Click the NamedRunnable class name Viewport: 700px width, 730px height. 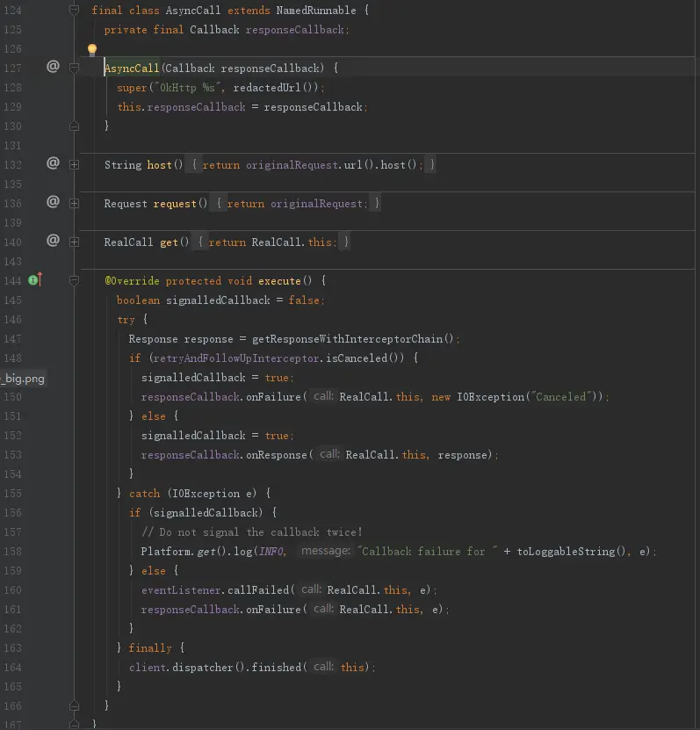tap(316, 11)
